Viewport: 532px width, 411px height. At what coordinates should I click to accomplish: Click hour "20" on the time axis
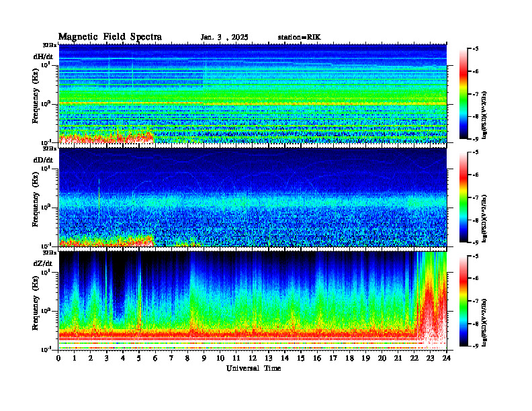click(x=382, y=358)
